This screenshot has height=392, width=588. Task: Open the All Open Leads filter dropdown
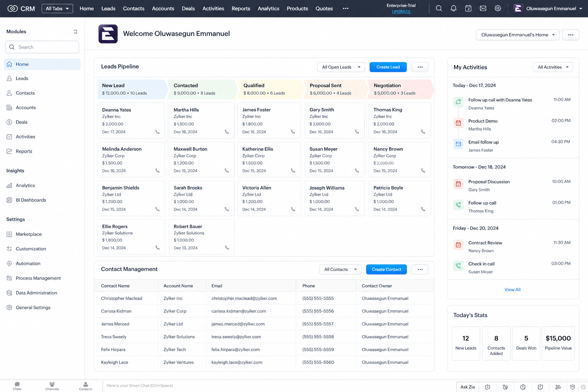(x=341, y=67)
